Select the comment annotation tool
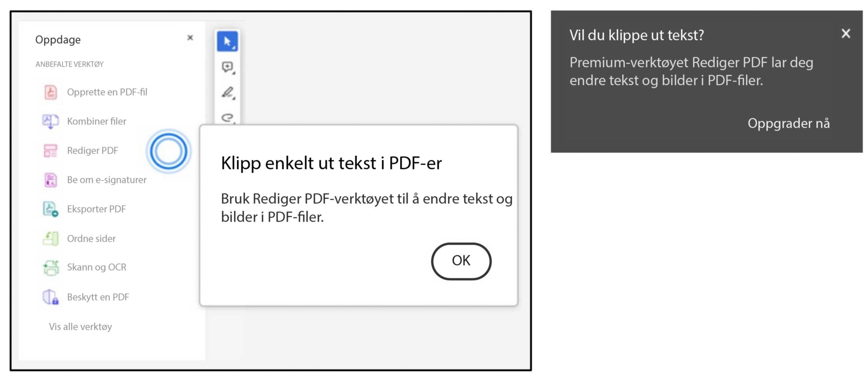The height and width of the screenshot is (376, 868). tap(228, 67)
